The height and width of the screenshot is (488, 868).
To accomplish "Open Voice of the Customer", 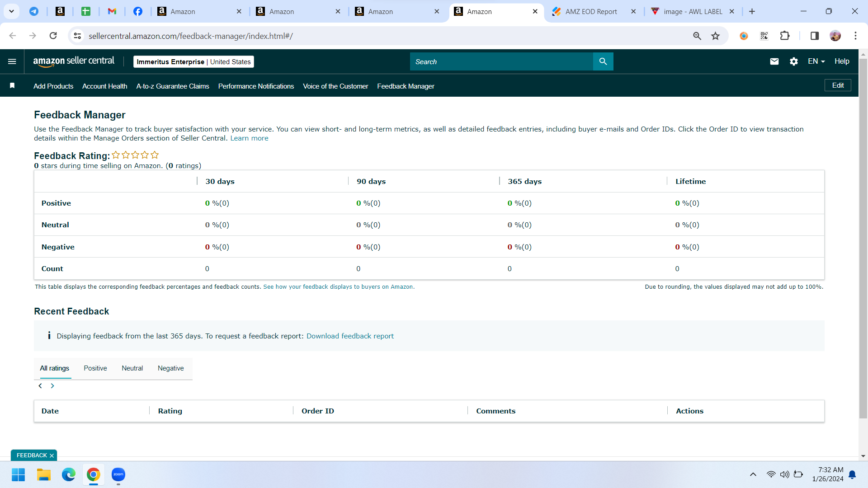I will (x=335, y=86).
